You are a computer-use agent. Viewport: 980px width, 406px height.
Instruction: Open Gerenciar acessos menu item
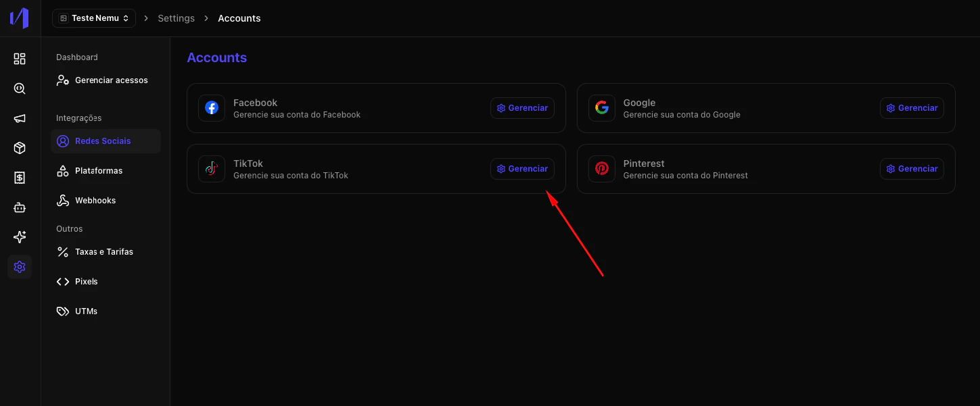click(106, 80)
